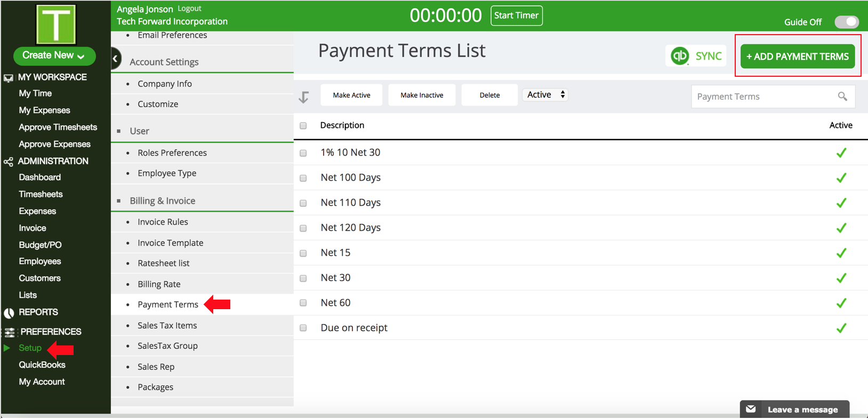Image resolution: width=868 pixels, height=419 pixels.
Task: Collapse the settings panel with arrow icon
Action: [x=115, y=59]
